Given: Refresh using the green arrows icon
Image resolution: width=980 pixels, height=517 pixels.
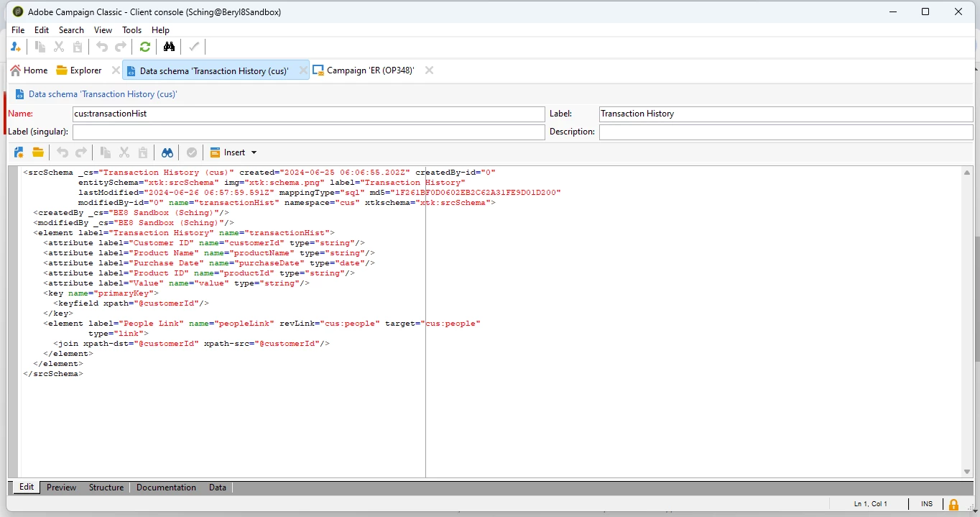Looking at the screenshot, I should pos(145,47).
